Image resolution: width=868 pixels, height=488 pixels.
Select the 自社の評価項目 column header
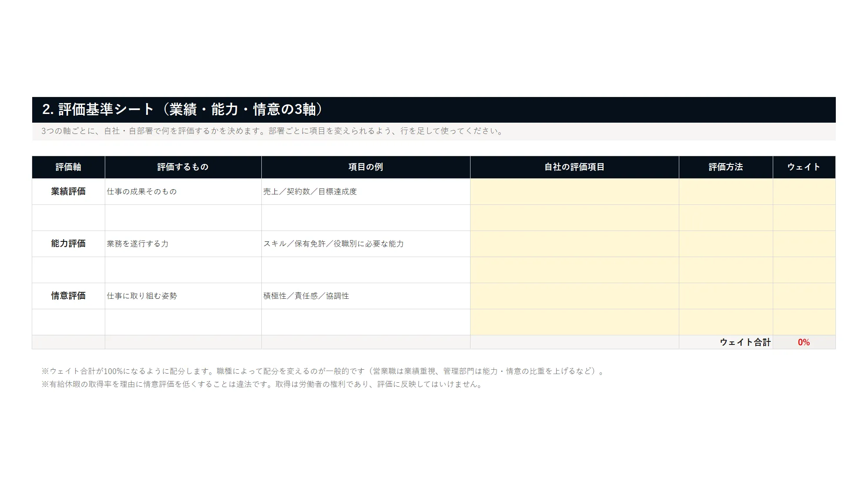pos(574,167)
